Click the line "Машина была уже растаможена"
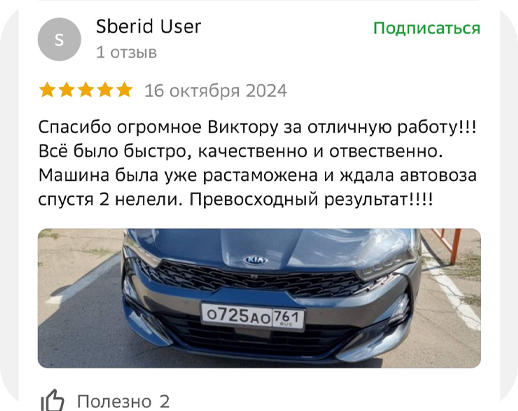Viewport: 518px width, 411px height. click(257, 175)
